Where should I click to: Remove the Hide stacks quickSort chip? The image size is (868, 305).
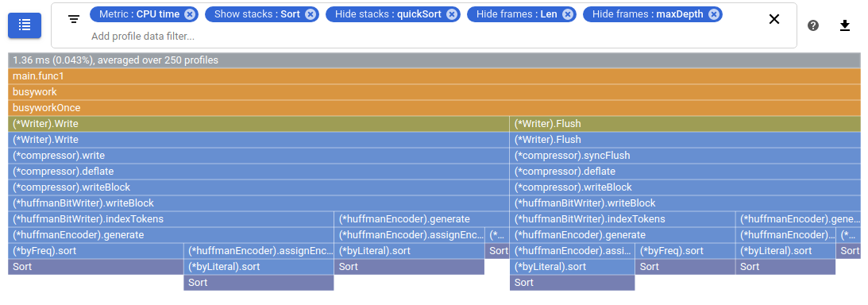click(453, 14)
